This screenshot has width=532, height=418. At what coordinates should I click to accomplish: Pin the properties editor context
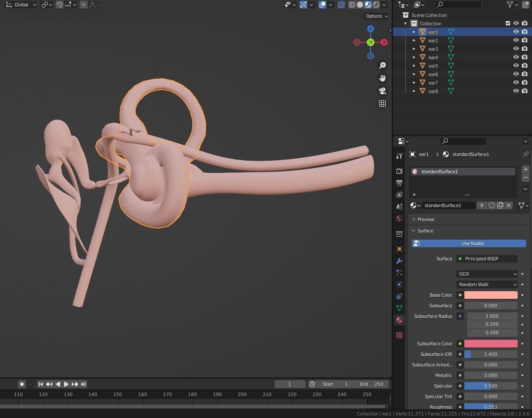pyautogui.click(x=525, y=154)
